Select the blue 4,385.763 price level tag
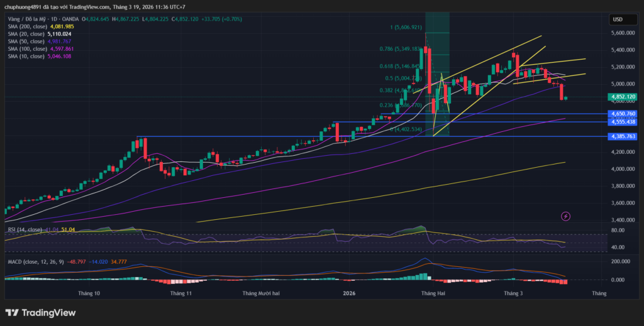644x326 pixels. point(622,136)
